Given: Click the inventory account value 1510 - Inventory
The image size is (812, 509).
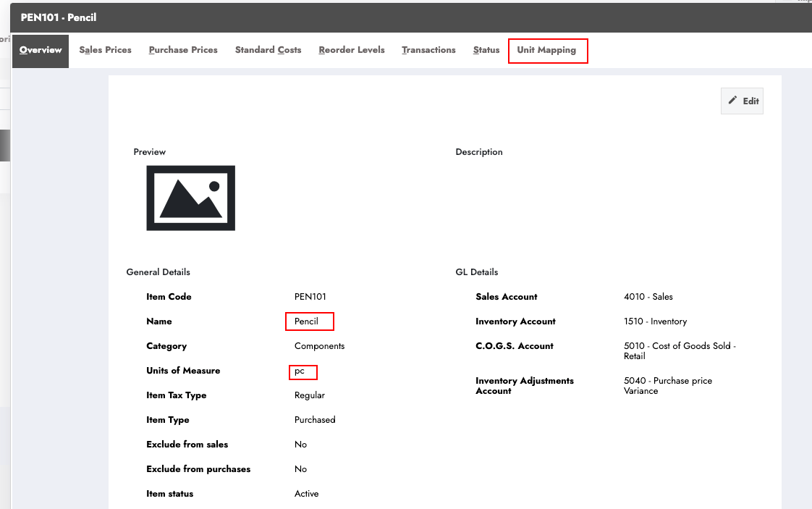Looking at the screenshot, I should click(655, 321).
